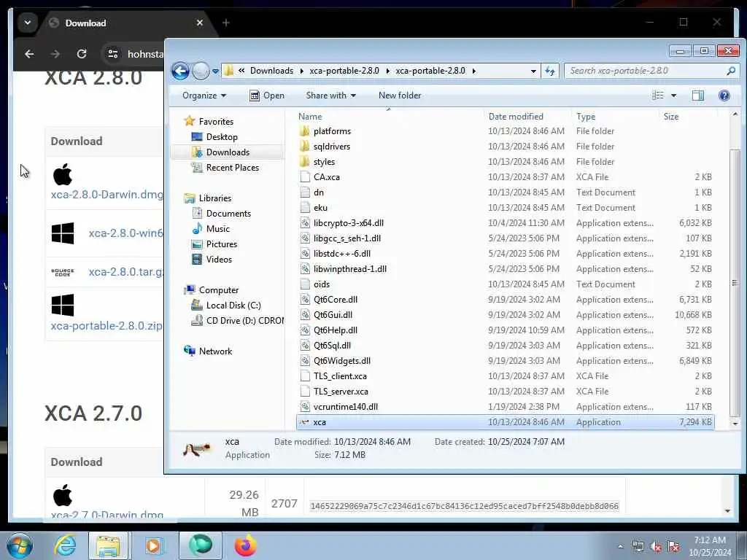The height and width of the screenshot is (560, 747).
Task: Select the styles folder icon
Action: click(305, 162)
